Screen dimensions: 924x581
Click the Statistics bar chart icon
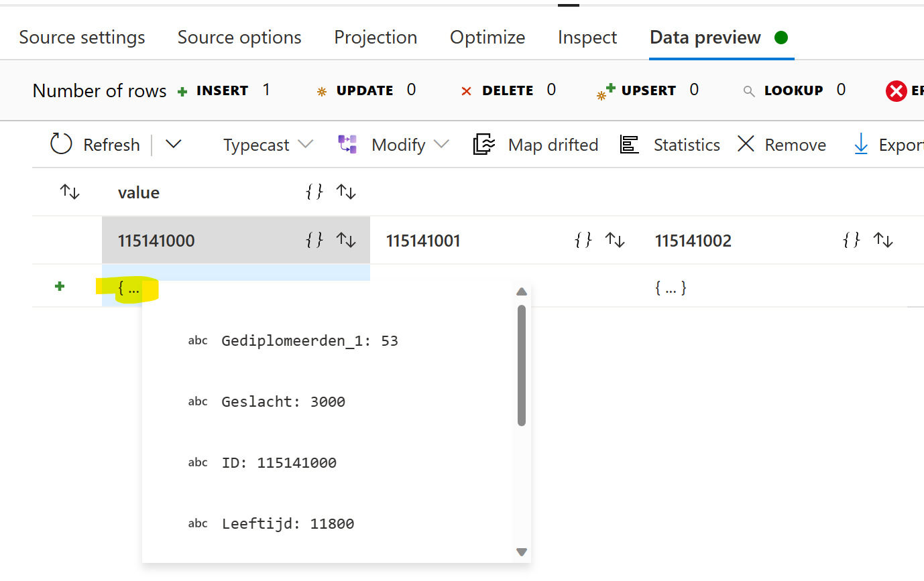pos(629,144)
